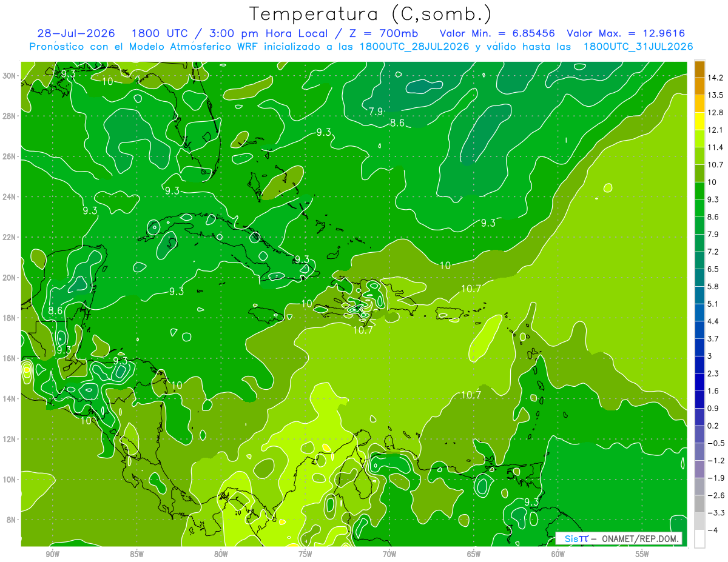
Task: Select "Valor Max. = 12.9616" in header
Action: [x=626, y=33]
